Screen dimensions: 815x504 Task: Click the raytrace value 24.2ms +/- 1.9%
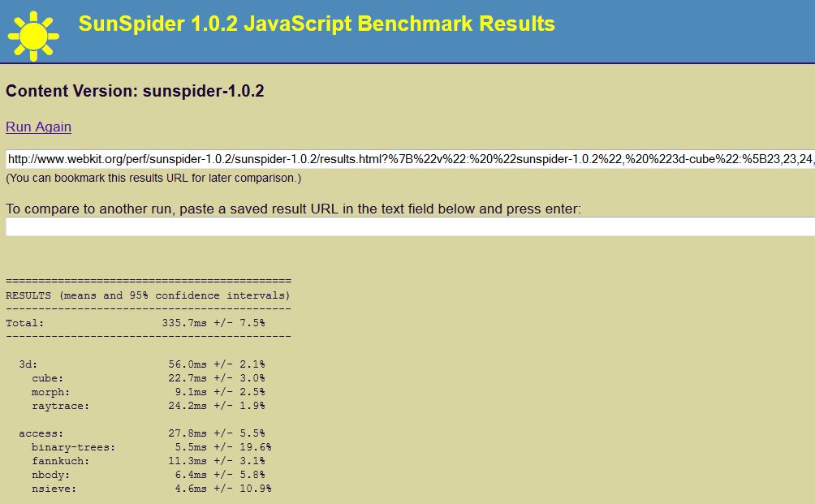(216, 405)
